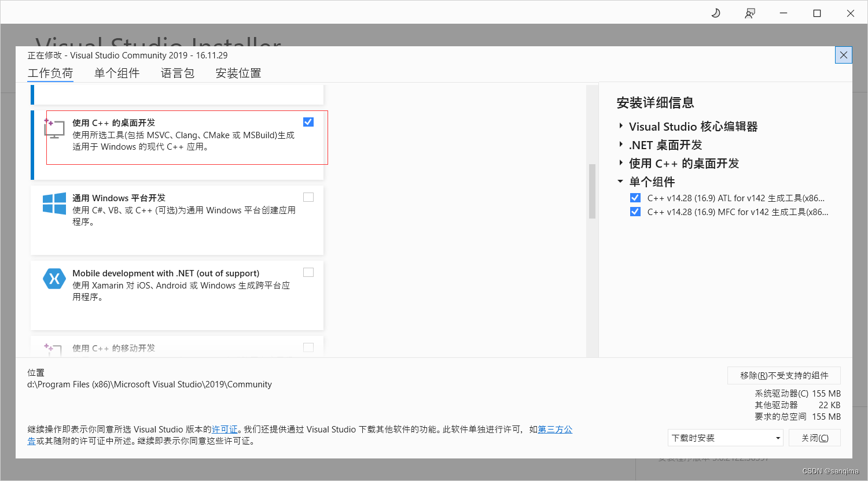Close the Visual Studio Installer window
The image size is (868, 481).
click(851, 13)
